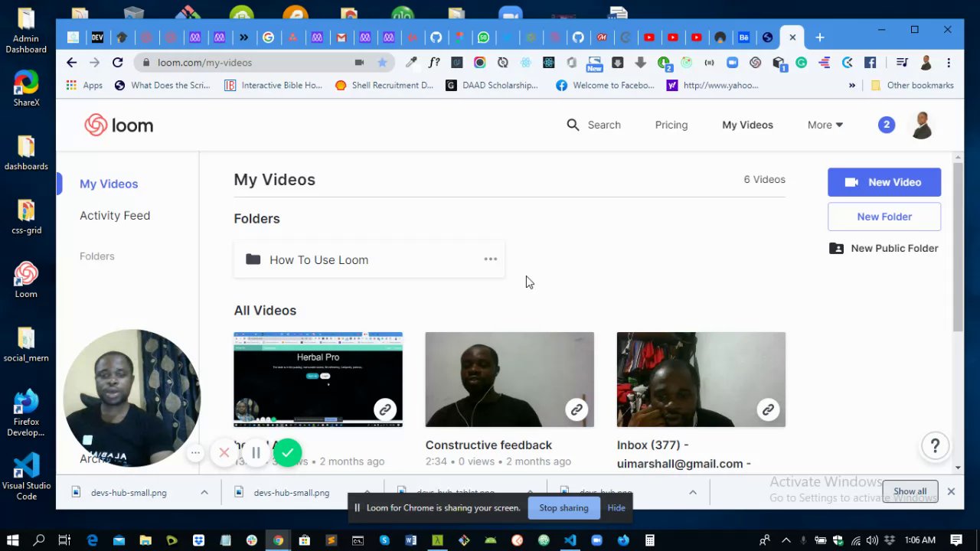The width and height of the screenshot is (980, 551).
Task: Open Loom desktop shortcut
Action: pos(26,279)
